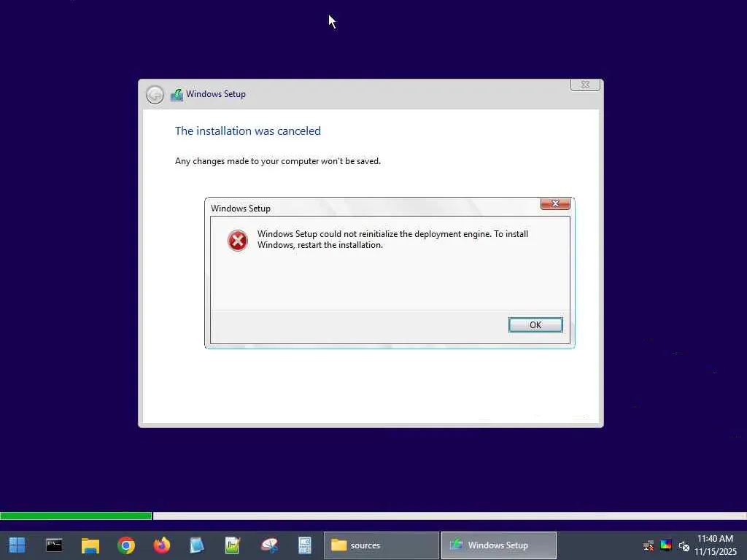747x560 pixels.
Task: Open the Start menu
Action: coord(18,545)
